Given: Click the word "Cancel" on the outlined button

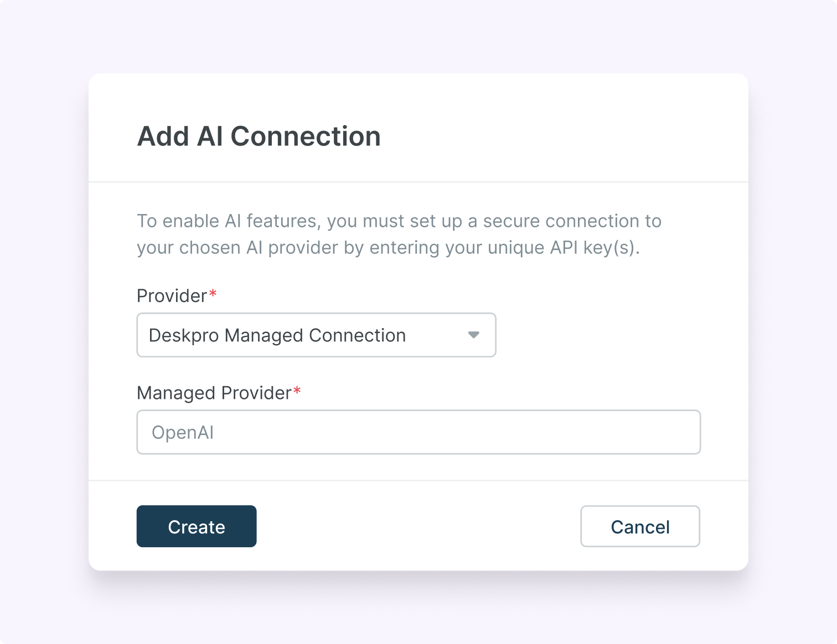Looking at the screenshot, I should click(x=640, y=527).
